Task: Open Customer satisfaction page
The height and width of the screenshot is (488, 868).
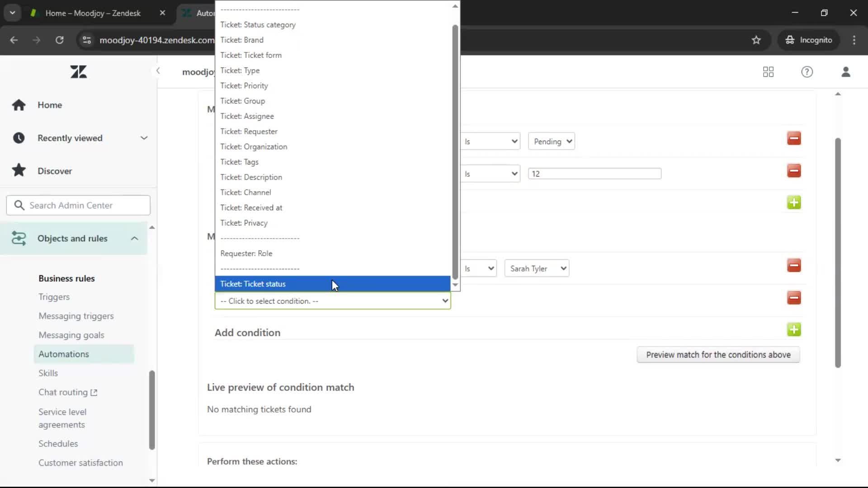Action: click(x=80, y=463)
